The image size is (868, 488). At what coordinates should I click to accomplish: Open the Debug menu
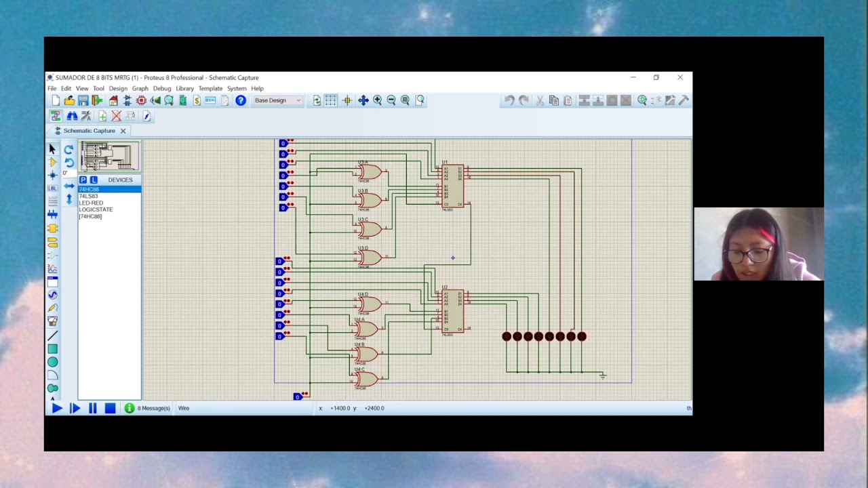162,89
